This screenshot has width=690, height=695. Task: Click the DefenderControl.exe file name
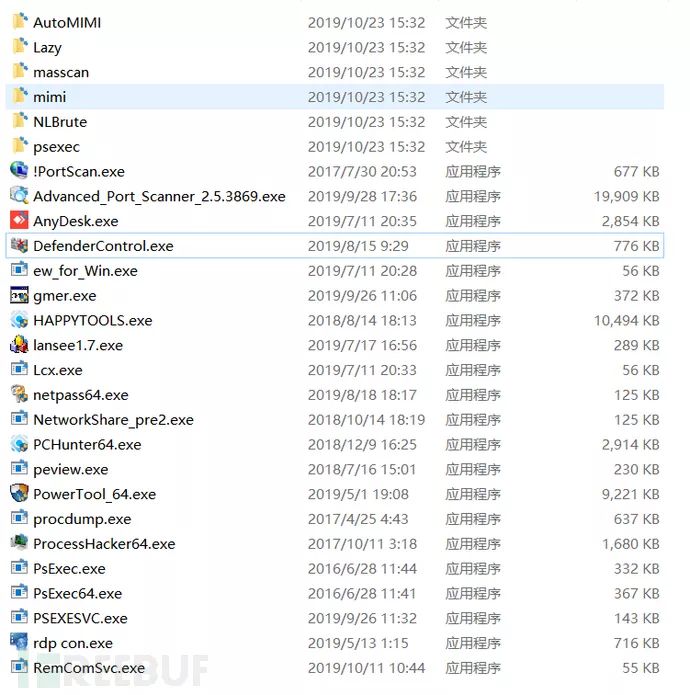click(103, 246)
